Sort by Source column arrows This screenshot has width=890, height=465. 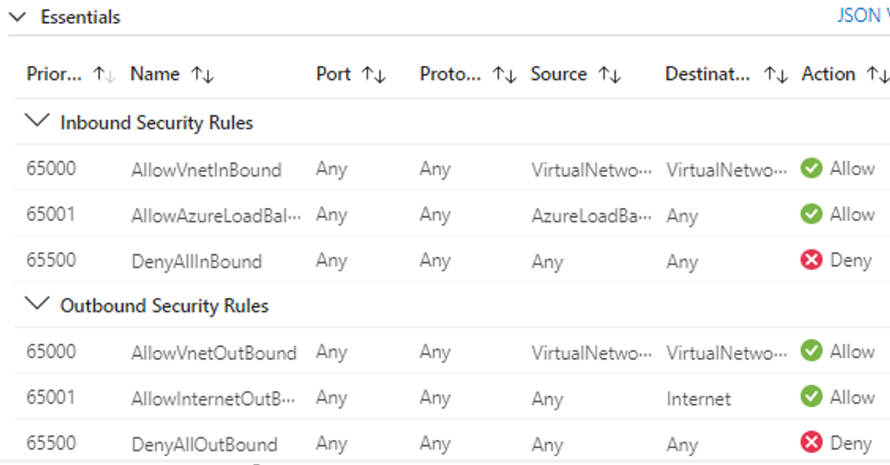coord(609,74)
